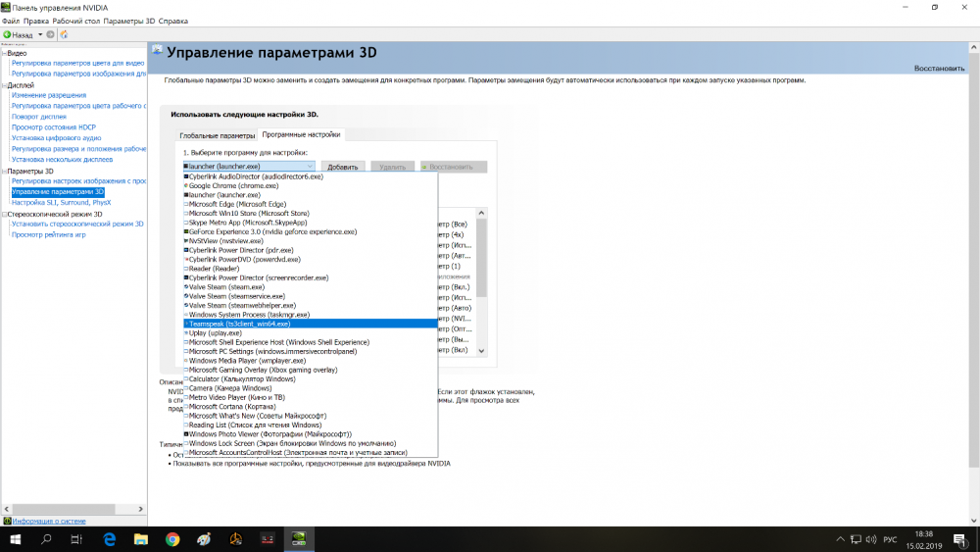
Task: Click the settings list scroll up arrow
Action: click(481, 213)
